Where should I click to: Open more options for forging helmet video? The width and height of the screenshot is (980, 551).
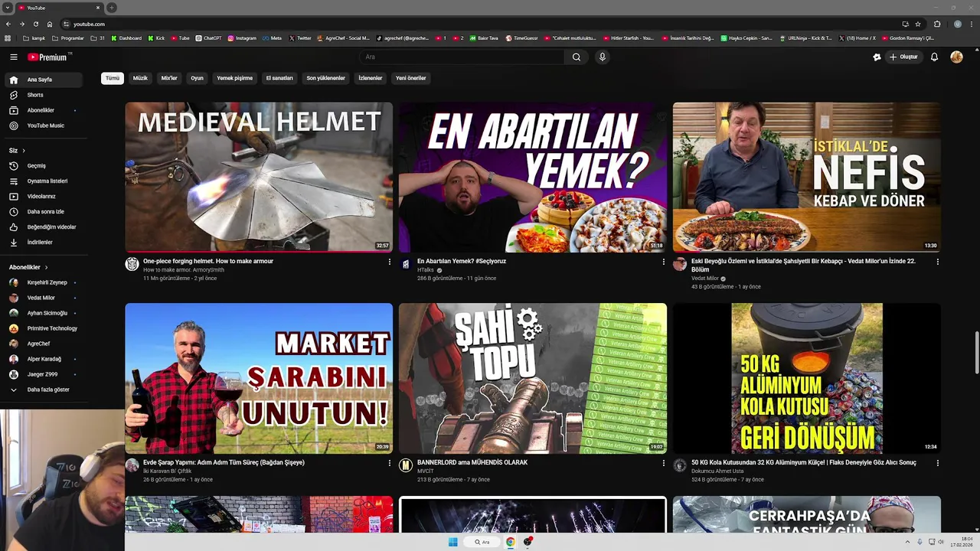pos(389,262)
